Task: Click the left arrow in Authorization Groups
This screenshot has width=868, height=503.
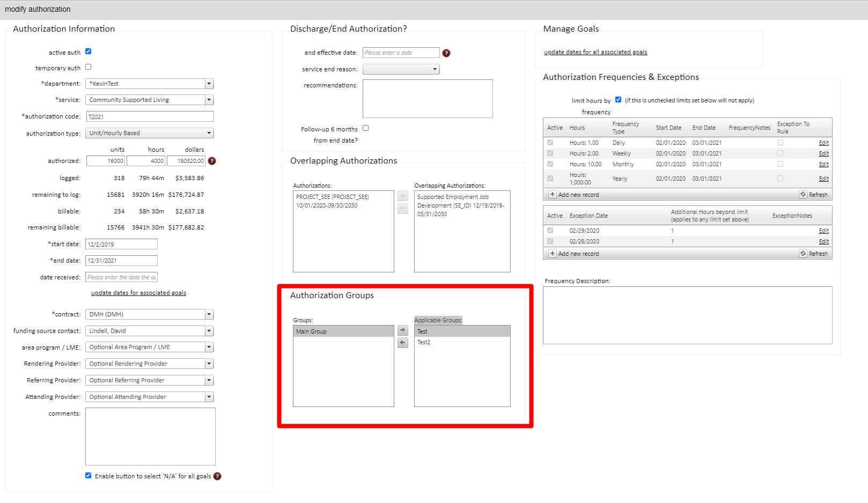Action: (x=403, y=343)
